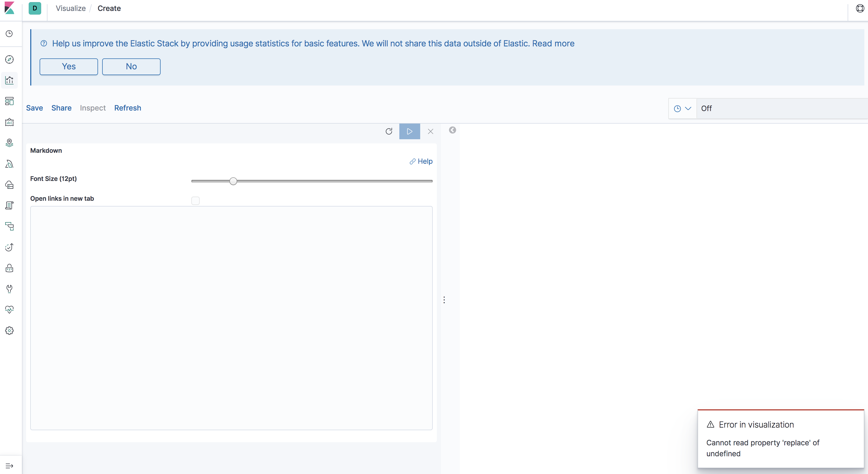
Task: Open Stack Monitoring heartbeat icon
Action: click(9, 309)
